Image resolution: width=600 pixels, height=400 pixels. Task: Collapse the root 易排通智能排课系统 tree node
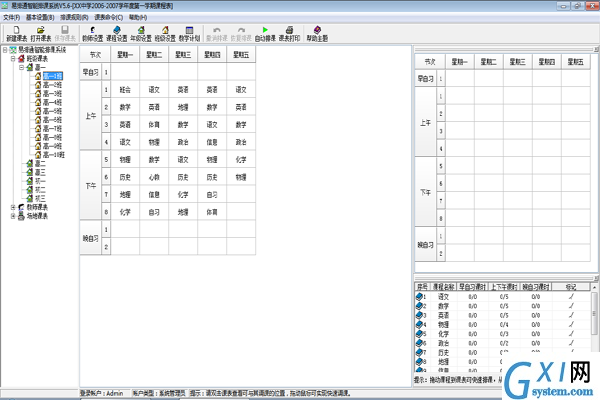click(x=5, y=50)
